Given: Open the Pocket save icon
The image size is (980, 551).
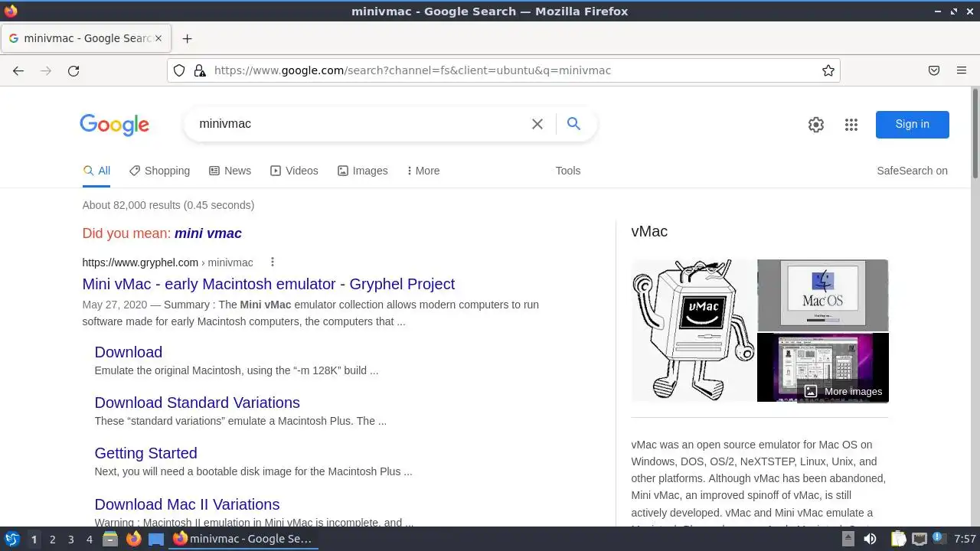Looking at the screenshot, I should coord(934,70).
